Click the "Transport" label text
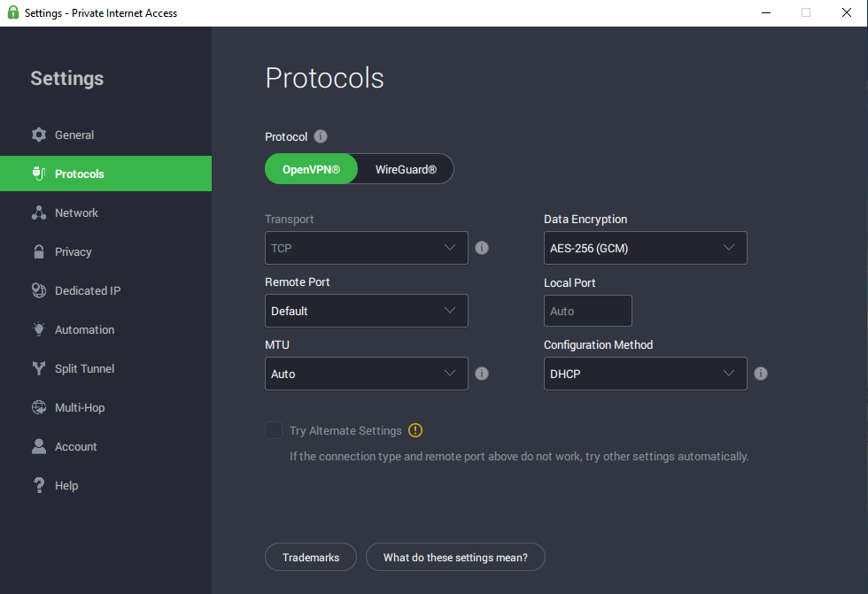Image resolution: width=868 pixels, height=594 pixels. (x=290, y=219)
